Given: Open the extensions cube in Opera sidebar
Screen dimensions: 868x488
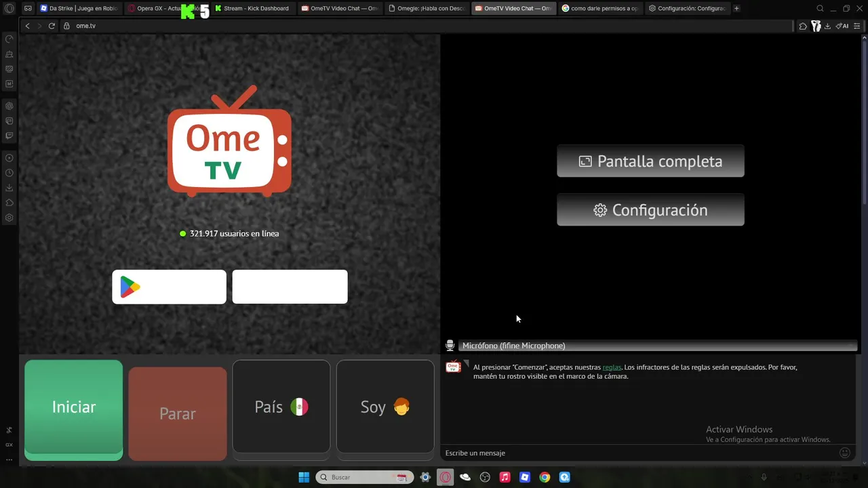Looking at the screenshot, I should [9, 203].
